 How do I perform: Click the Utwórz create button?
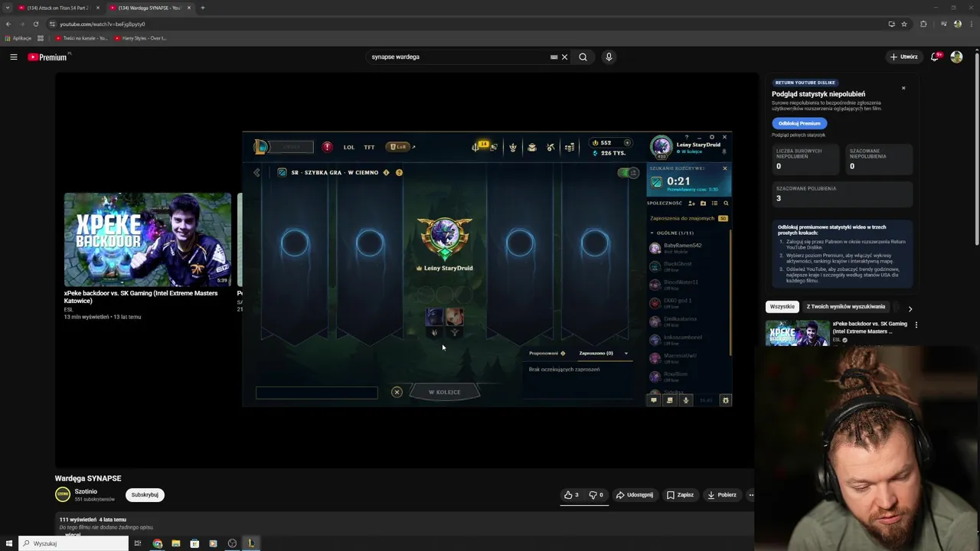[904, 57]
